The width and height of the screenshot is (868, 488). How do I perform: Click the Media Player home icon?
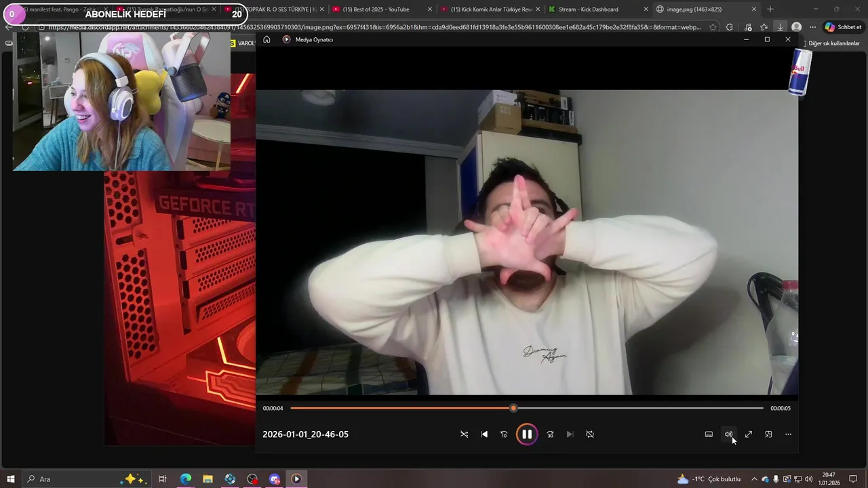267,39
